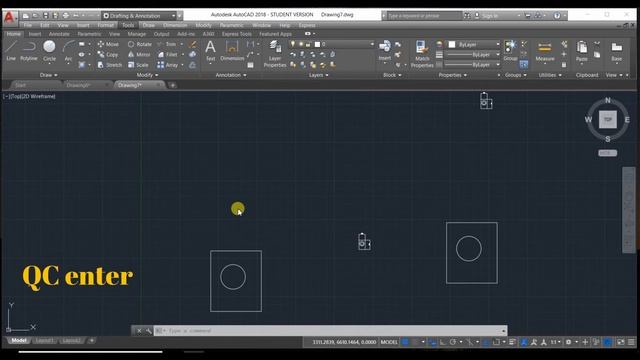This screenshot has height=360, width=640.
Task: Select the Line drawing tool
Action: tap(11, 50)
